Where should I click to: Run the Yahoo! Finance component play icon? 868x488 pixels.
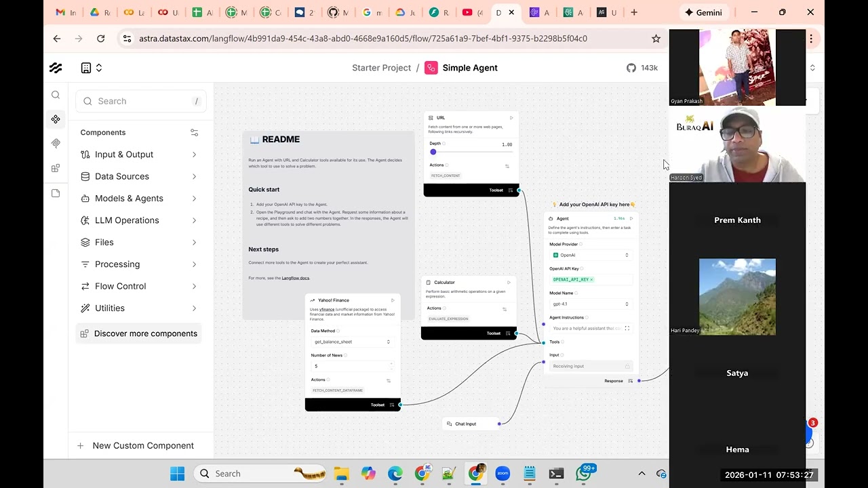(393, 300)
